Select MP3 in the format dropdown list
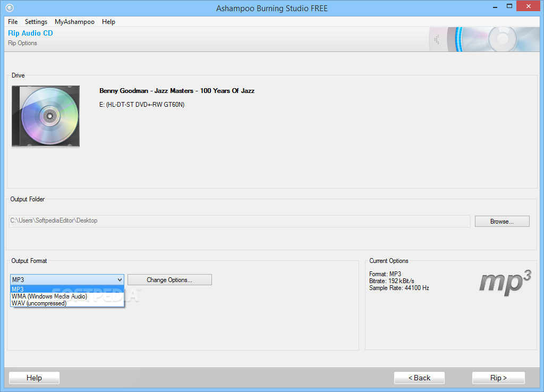This screenshot has height=392, width=544. pos(67,289)
